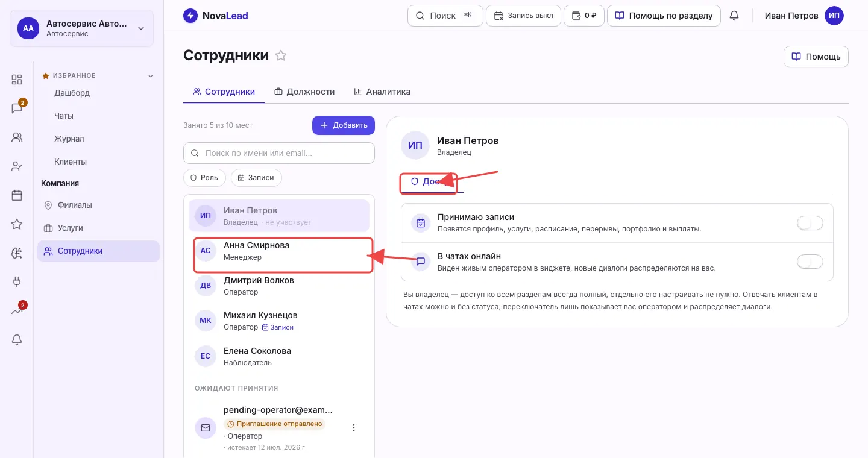
Task: Open Клиенты in the sidebar
Action: tap(71, 162)
